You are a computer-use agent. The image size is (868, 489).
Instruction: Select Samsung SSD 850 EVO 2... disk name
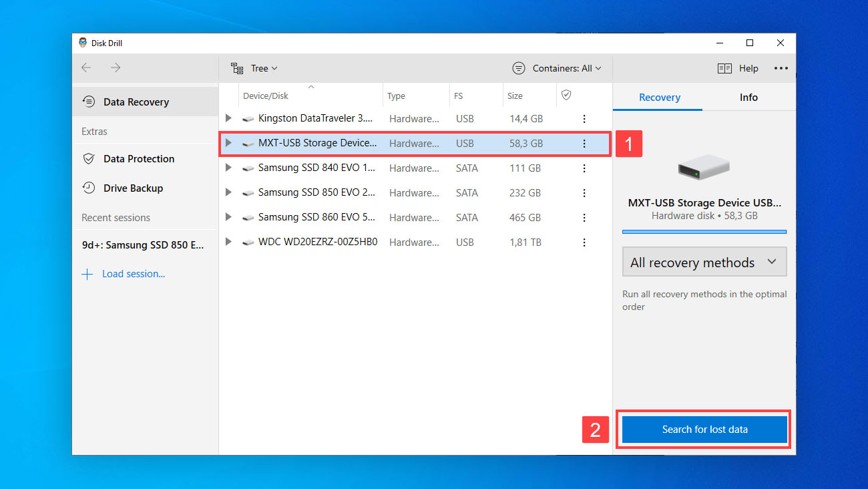(316, 192)
